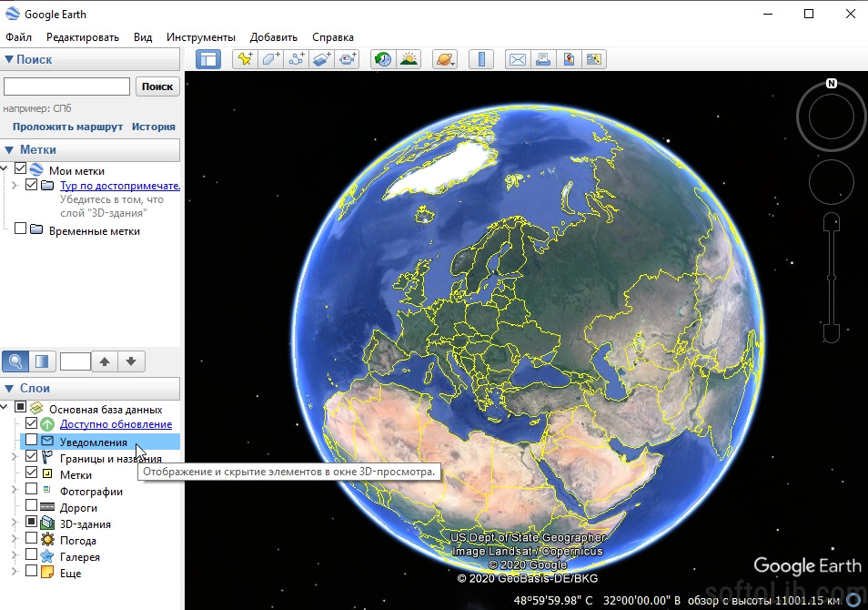
Task: Open the История link
Action: point(154,127)
